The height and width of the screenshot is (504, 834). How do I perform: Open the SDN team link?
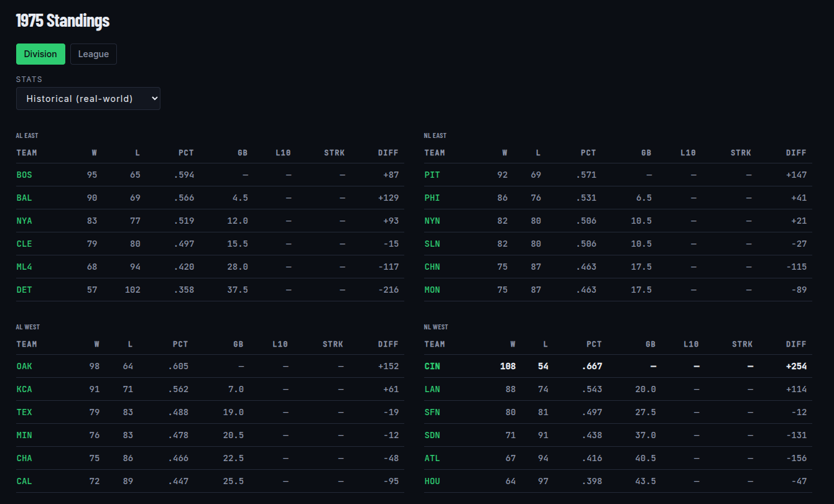click(x=432, y=436)
